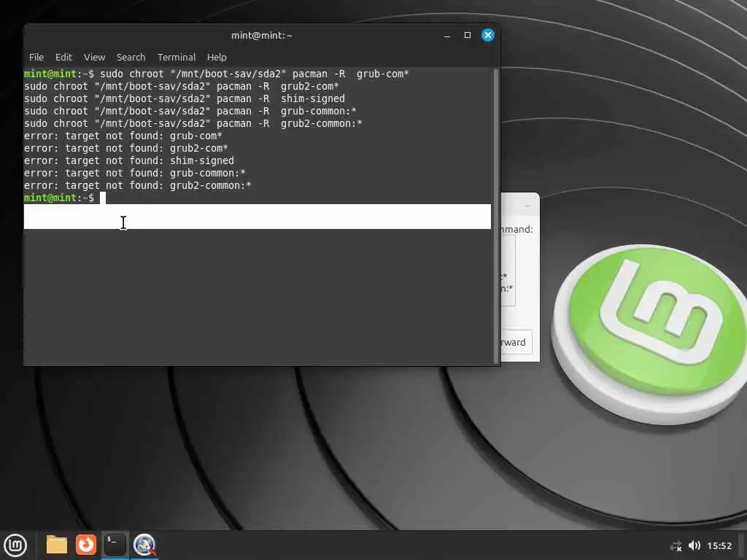Click the 'grub2-common:*' error line
Viewport: 747px width, 560px height.
point(138,185)
